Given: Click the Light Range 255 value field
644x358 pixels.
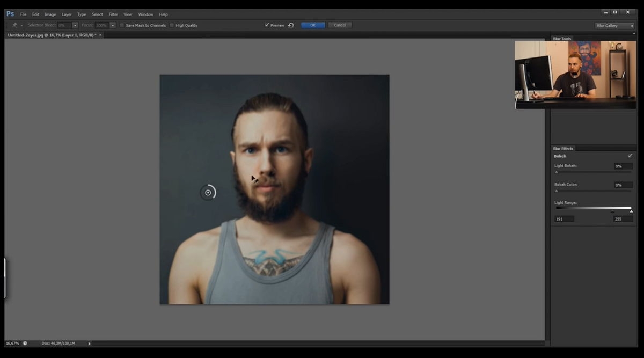Looking at the screenshot, I should [623, 219].
